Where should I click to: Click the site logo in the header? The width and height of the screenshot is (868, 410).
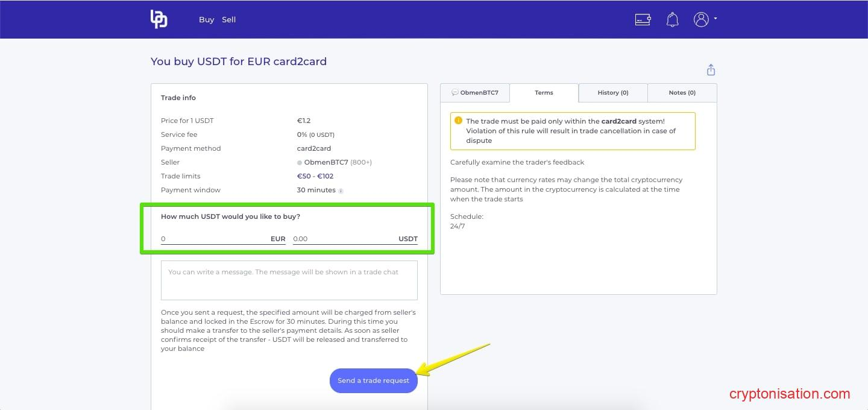159,19
